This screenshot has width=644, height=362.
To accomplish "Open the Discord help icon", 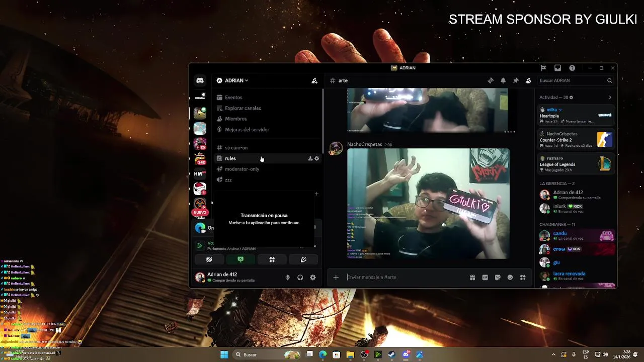I will point(572,68).
